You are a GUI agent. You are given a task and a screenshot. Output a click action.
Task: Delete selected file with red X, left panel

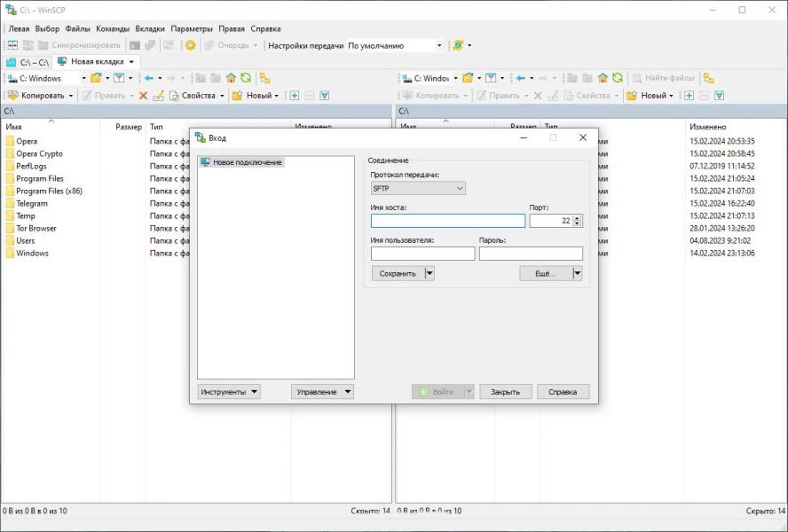pos(143,96)
